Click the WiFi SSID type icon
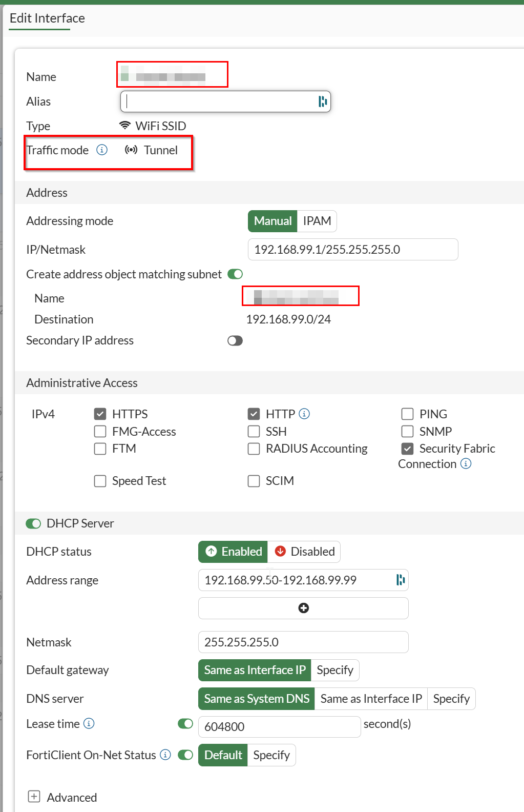The height and width of the screenshot is (812, 524). click(x=124, y=126)
